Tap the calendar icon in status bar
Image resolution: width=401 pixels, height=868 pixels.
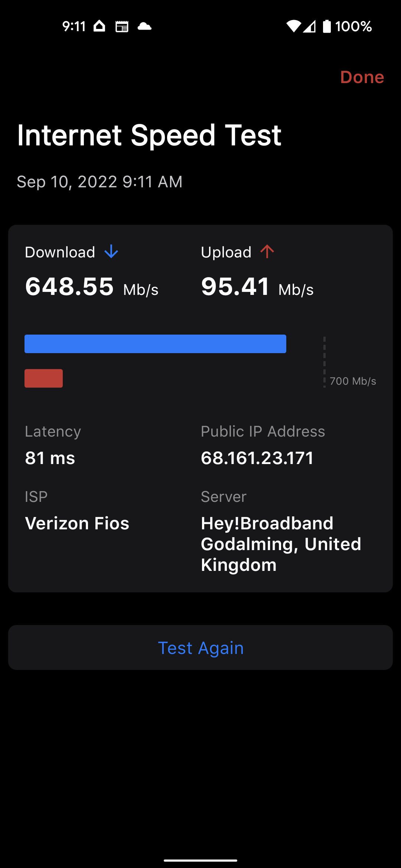(122, 26)
